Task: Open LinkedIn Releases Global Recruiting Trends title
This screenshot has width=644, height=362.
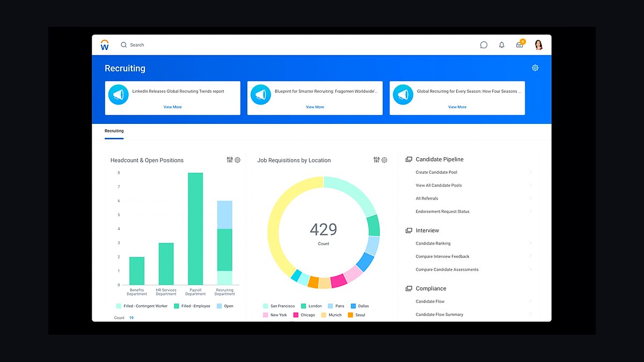Action: tap(178, 91)
